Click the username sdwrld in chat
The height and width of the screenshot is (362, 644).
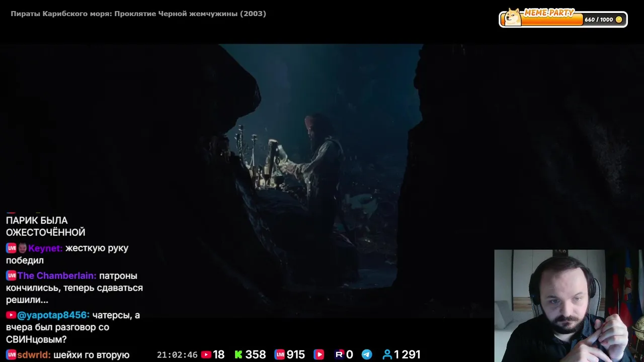click(x=34, y=355)
